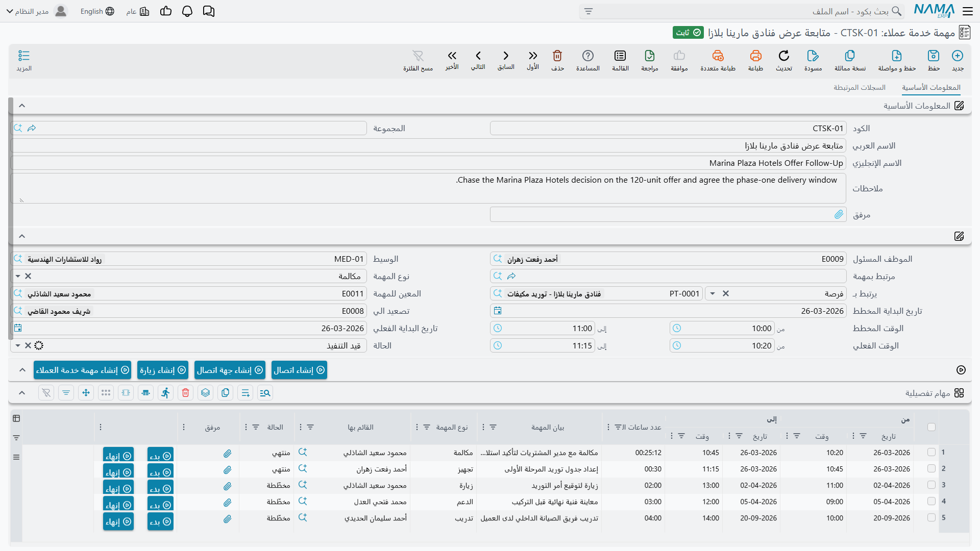Image resolution: width=980 pixels, height=551 pixels.
Task: Click إنشاء اتصال button
Action: [299, 370]
